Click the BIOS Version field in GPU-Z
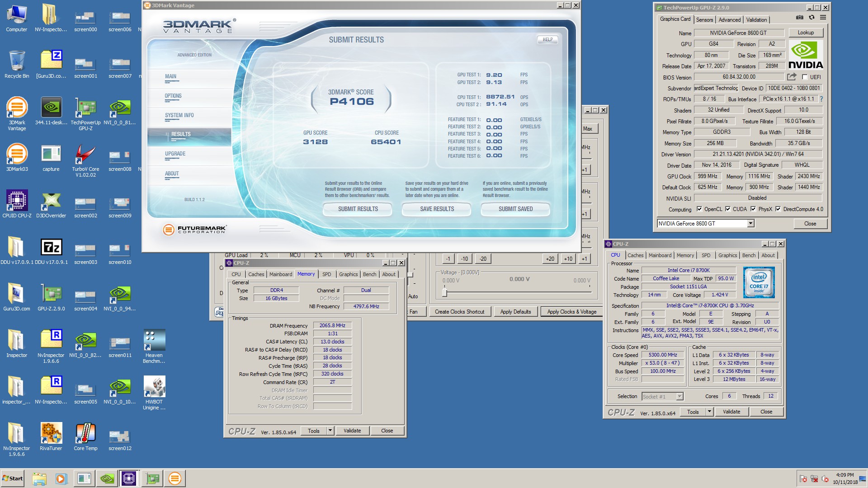This screenshot has width=868, height=488. click(739, 77)
